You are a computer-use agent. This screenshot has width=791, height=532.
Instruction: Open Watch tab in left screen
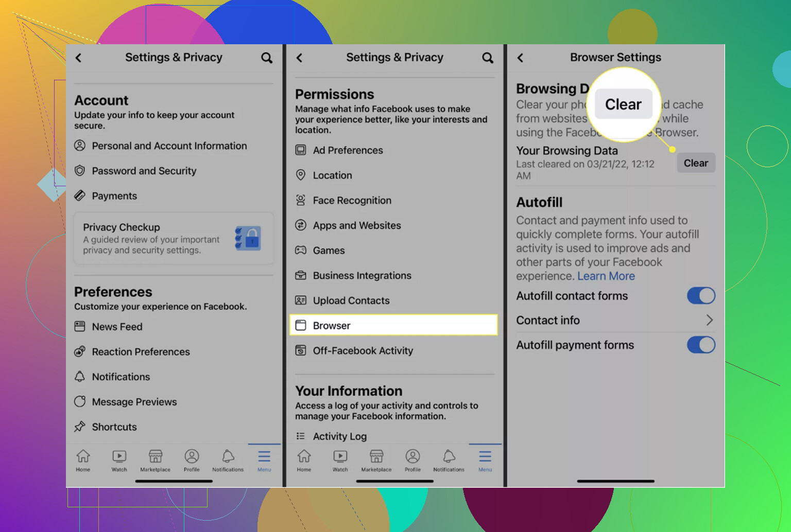pyautogui.click(x=119, y=460)
